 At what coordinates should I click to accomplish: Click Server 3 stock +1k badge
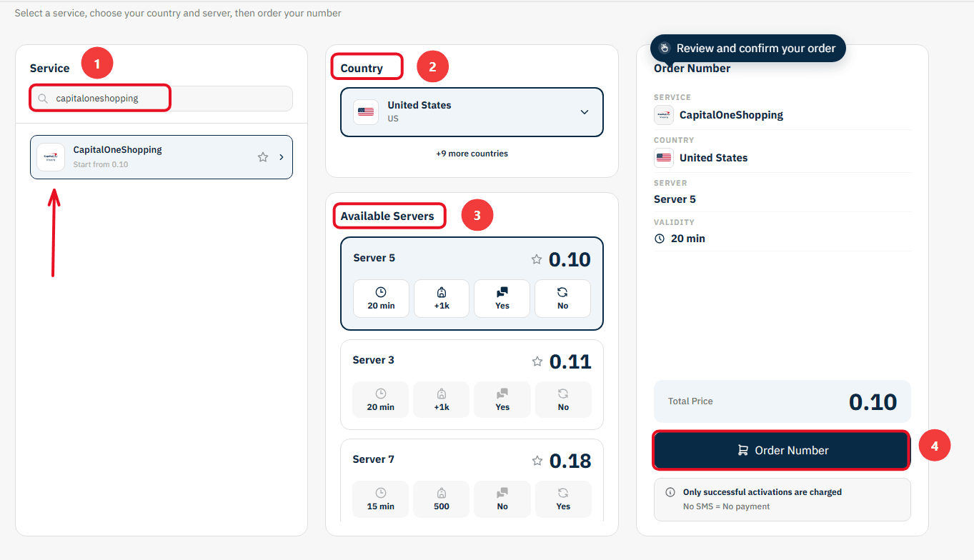pyautogui.click(x=442, y=399)
